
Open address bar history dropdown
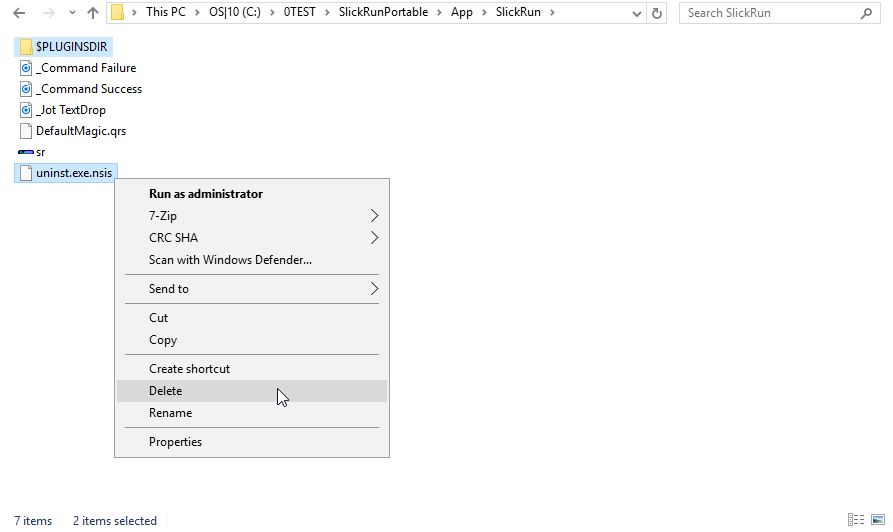(x=637, y=13)
